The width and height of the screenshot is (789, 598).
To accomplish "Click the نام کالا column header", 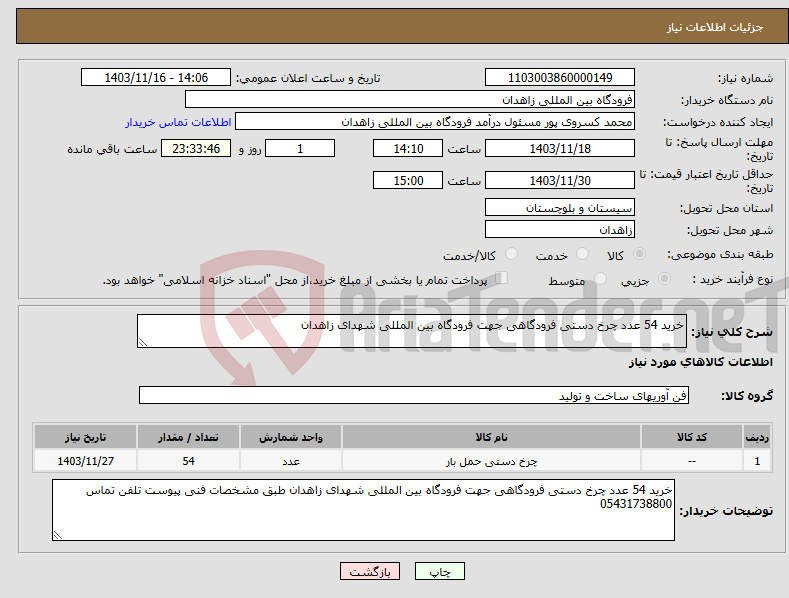I will (x=491, y=437).
